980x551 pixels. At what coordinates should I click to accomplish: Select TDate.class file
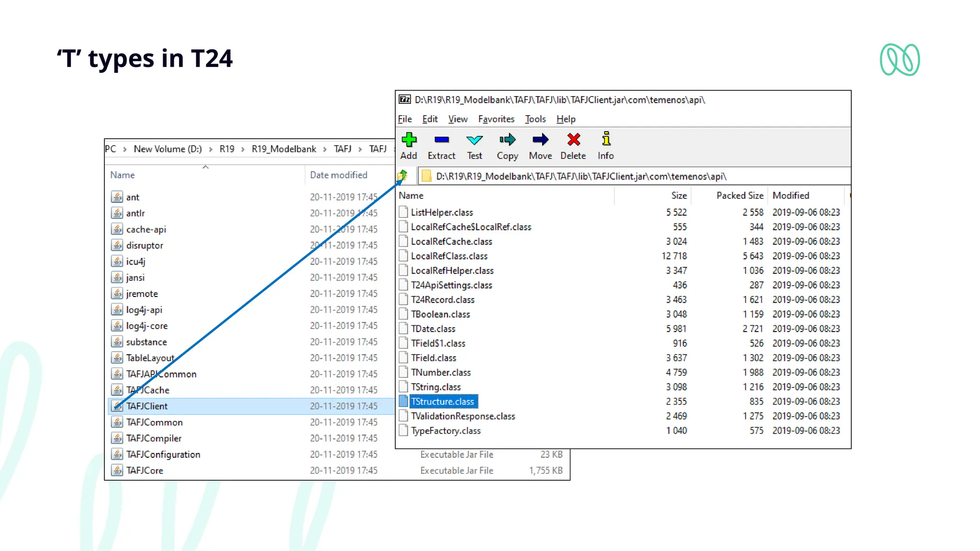click(x=433, y=329)
